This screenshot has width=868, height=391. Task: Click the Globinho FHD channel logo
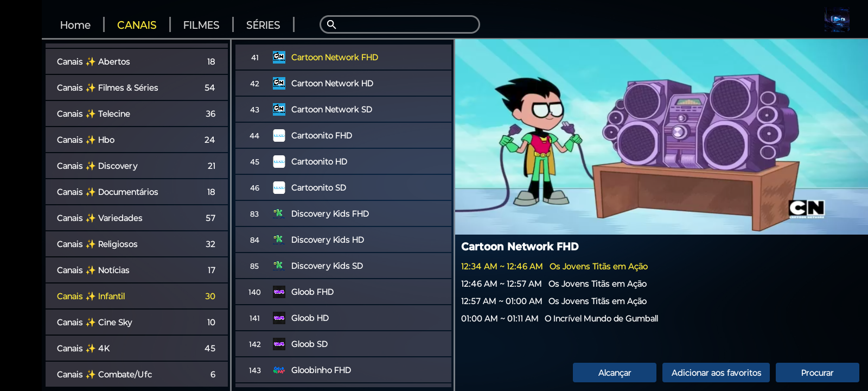279,370
